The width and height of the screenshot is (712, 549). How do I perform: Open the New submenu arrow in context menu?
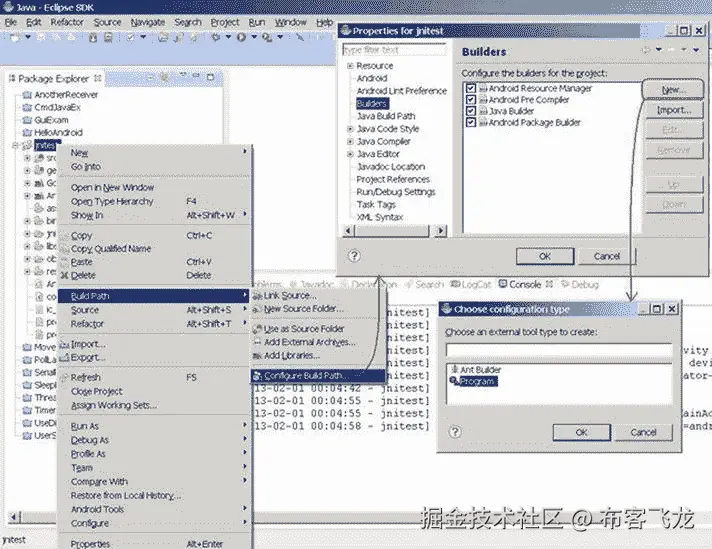[x=245, y=151]
